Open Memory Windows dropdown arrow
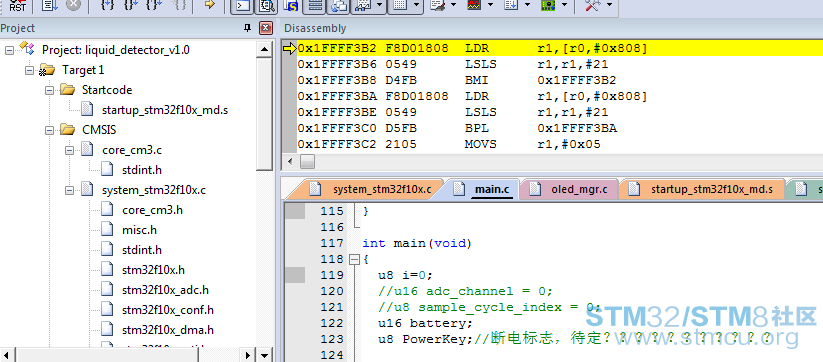The height and width of the screenshot is (362, 823). (x=416, y=6)
